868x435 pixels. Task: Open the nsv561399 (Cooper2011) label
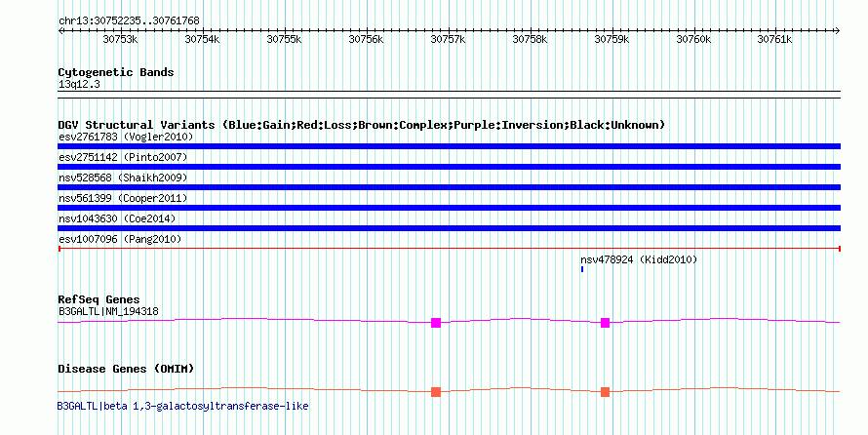point(123,198)
